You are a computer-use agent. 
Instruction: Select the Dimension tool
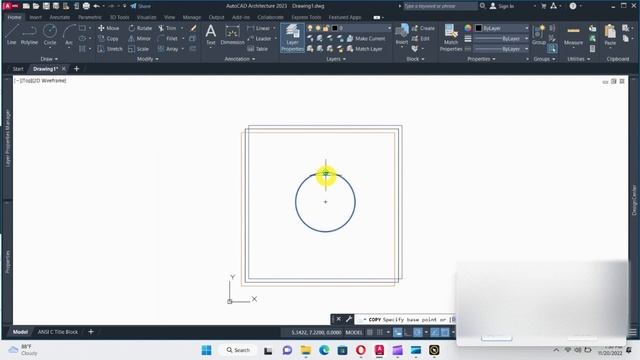[232, 34]
